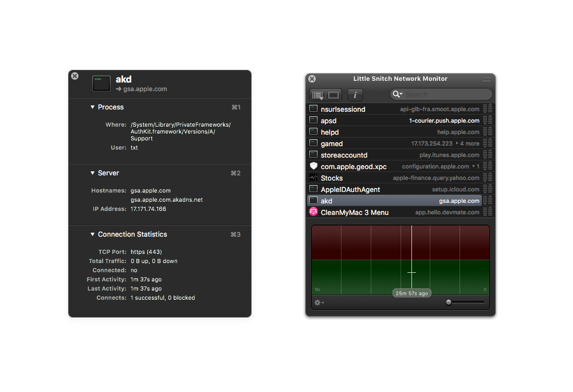The width and height of the screenshot is (573, 392).
Task: Collapse the Process section triangle
Action: click(x=92, y=107)
